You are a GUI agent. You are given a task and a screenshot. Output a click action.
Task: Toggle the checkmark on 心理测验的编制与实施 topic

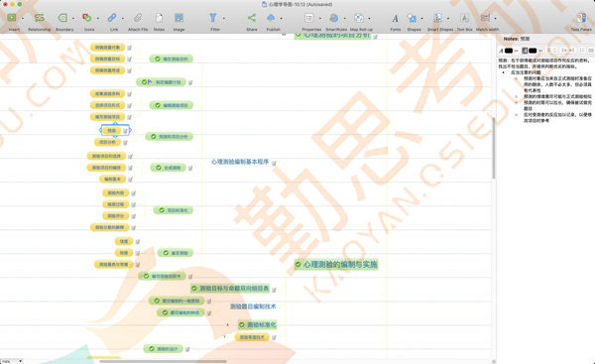[298, 264]
